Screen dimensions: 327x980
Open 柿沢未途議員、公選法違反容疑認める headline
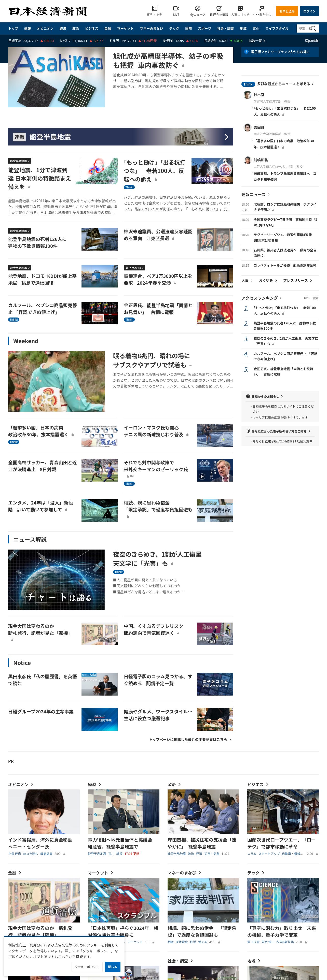point(158,235)
